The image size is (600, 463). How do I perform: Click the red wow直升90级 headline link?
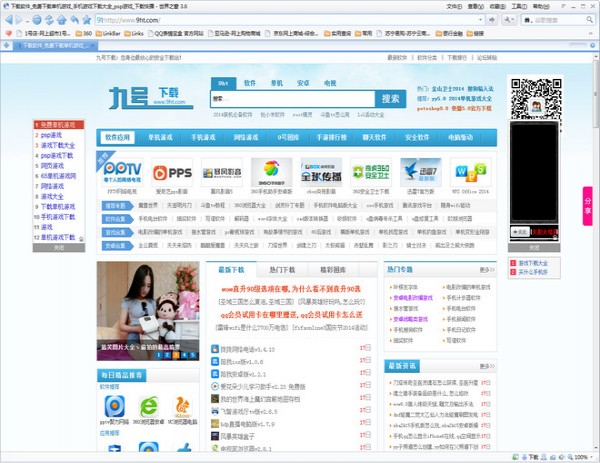point(291,289)
